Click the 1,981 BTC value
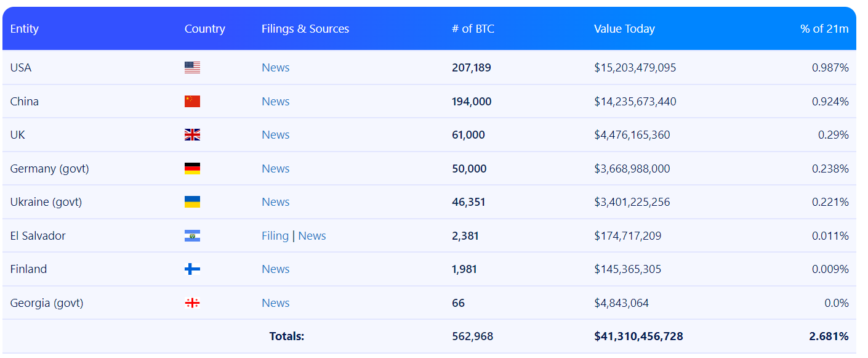This screenshot has height=358, width=868. 465,269
